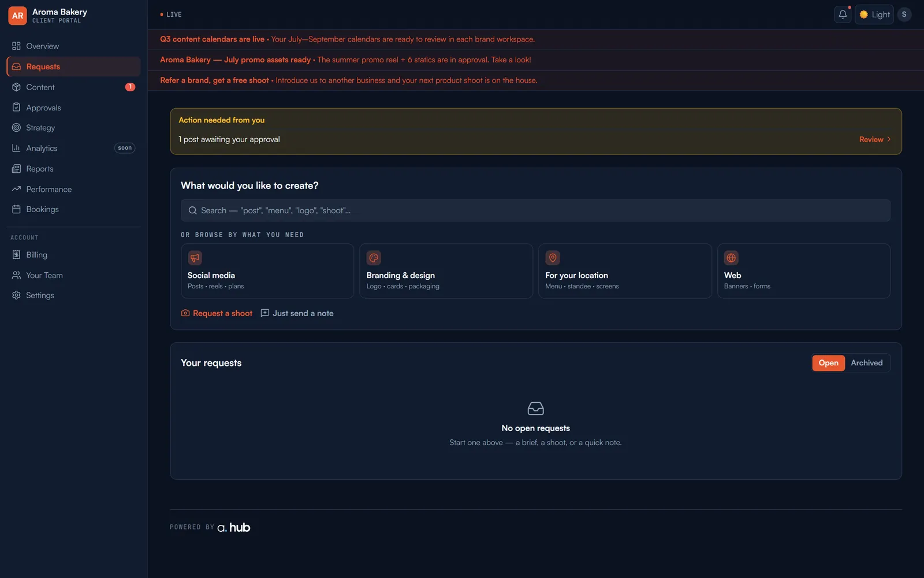Click the empty inbox icon
924x578 pixels.
(535, 409)
